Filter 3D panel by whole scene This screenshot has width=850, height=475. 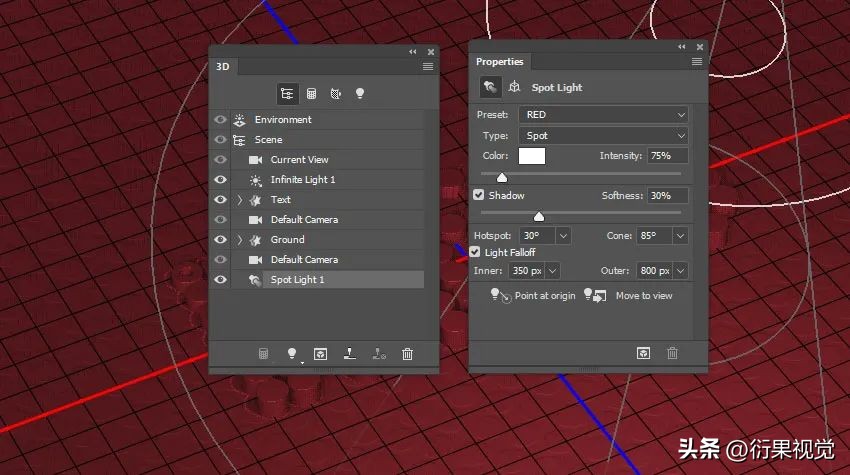[288, 93]
